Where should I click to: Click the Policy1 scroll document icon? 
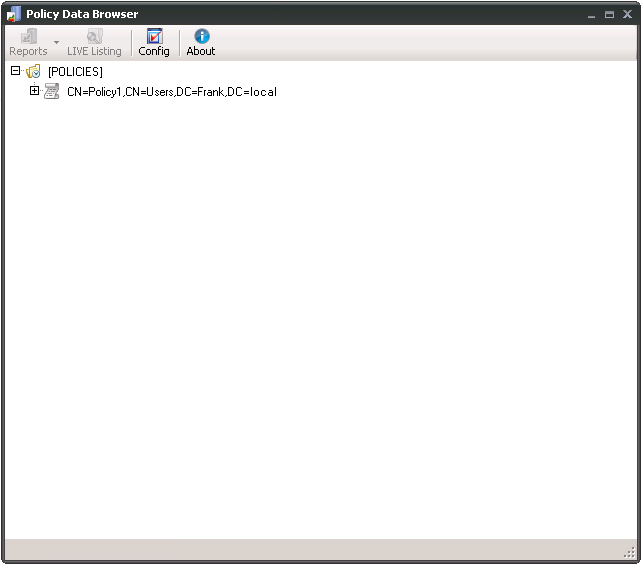click(52, 91)
